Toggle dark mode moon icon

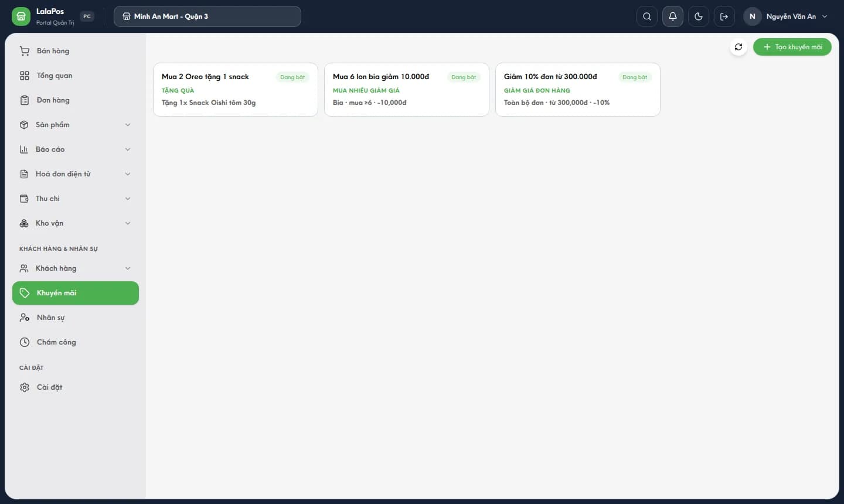699,16
